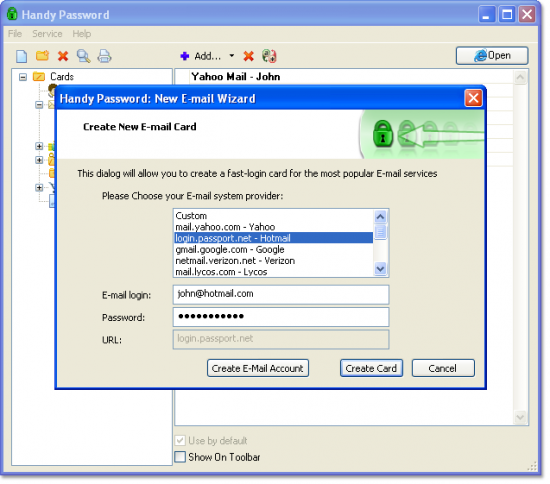Click the red Delete icon beside New folder
The width and height of the screenshot is (550, 484).
pyautogui.click(x=63, y=56)
